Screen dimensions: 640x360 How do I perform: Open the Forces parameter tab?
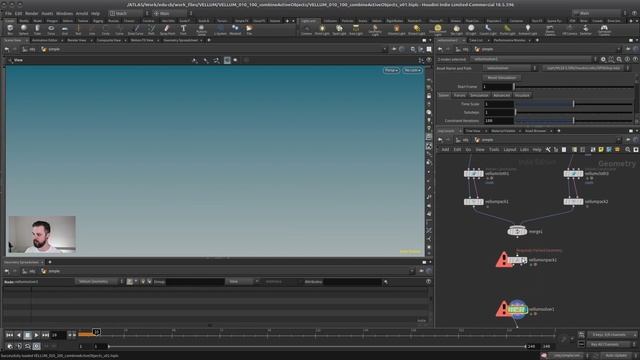(460, 96)
